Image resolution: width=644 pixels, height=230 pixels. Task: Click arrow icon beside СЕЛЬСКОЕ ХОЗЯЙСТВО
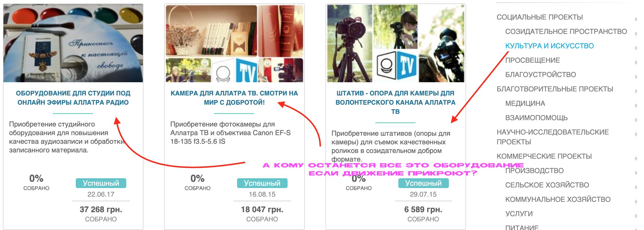(x=636, y=187)
